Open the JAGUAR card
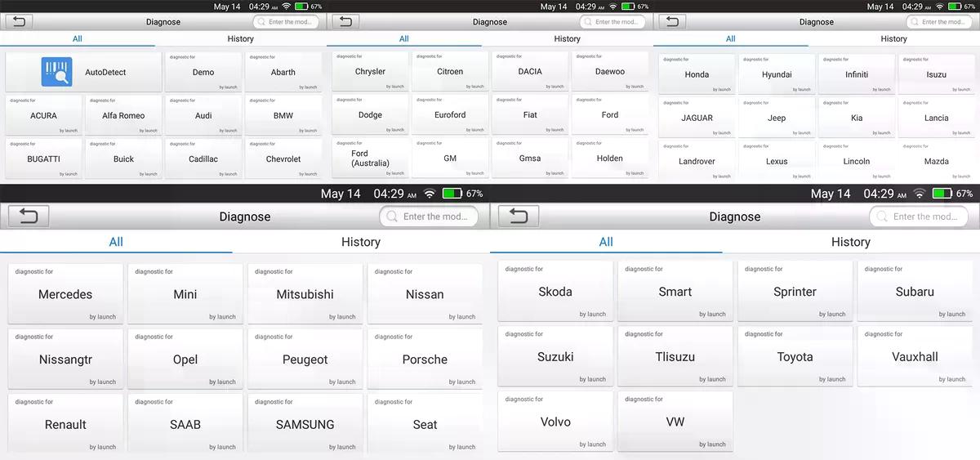Viewport: 980px width, 460px height. click(x=697, y=118)
